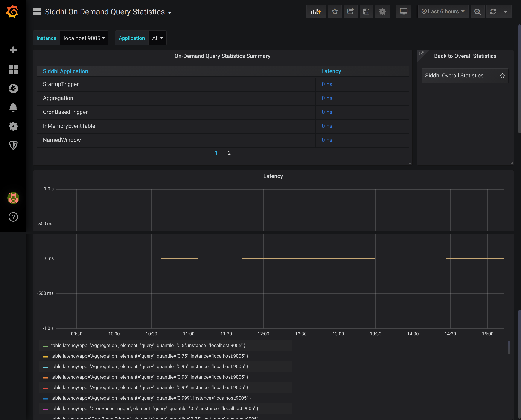Click Aggregation latency 0 ns value

(x=327, y=98)
